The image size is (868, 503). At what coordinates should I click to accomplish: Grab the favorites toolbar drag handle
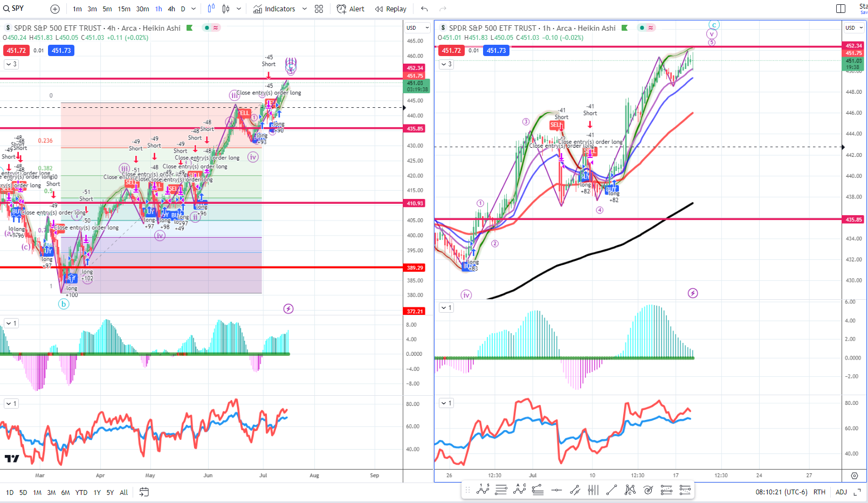[x=467, y=490]
